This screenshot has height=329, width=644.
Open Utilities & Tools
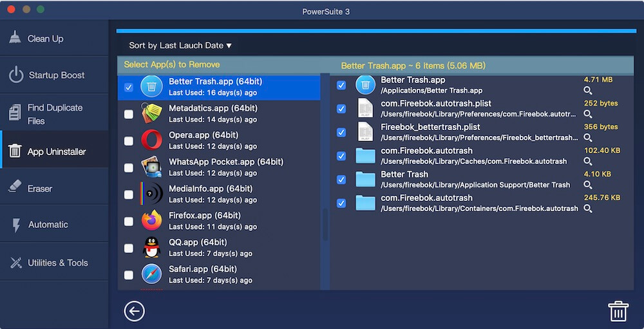(x=54, y=263)
